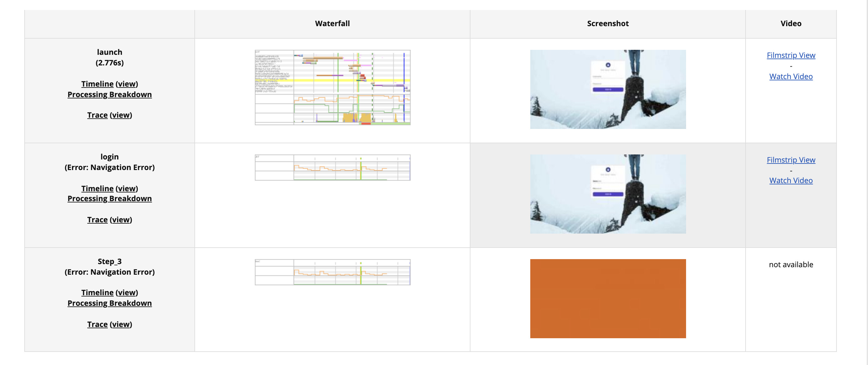
Task: Click the login step Processing Breakdown link
Action: coord(109,199)
